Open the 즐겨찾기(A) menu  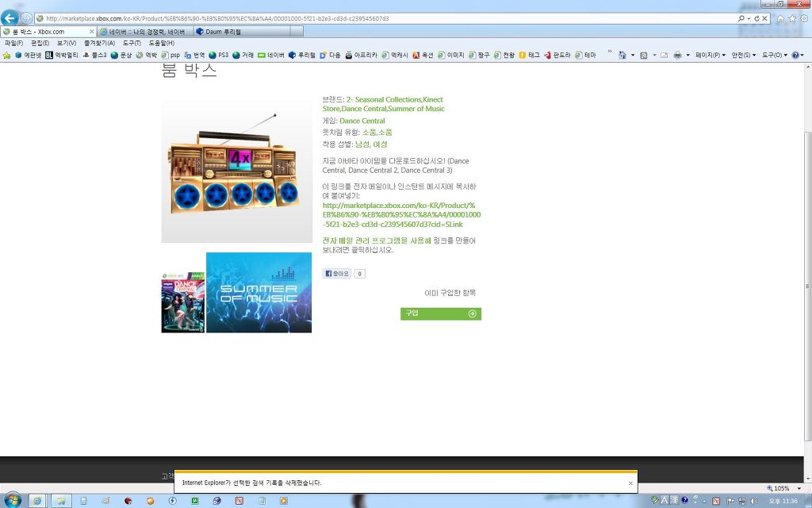click(x=98, y=43)
